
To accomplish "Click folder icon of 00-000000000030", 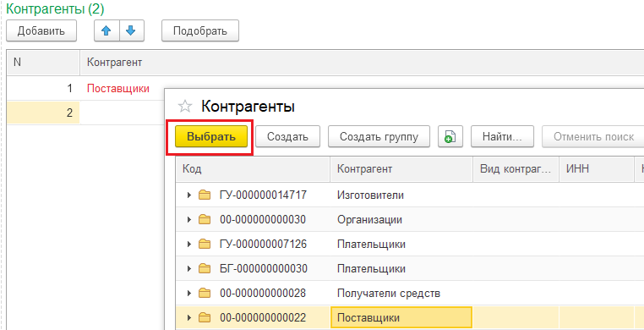I will click(x=205, y=219).
